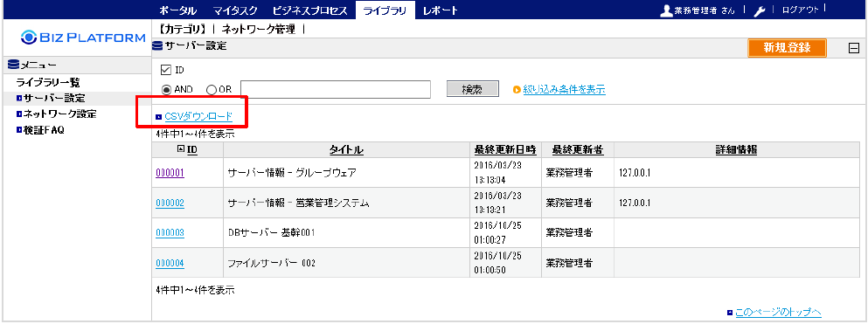868x324 pixels.
Task: Click the sort icon beside ID header
Action: 181,148
